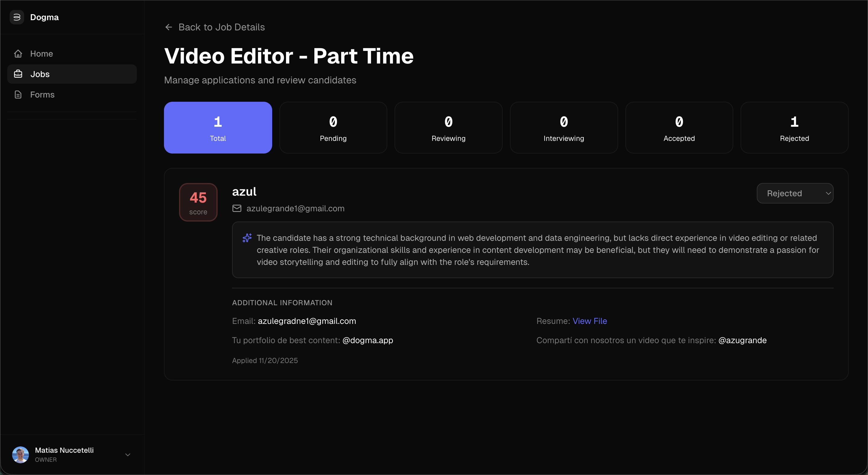Switch to the Jobs section

point(40,74)
